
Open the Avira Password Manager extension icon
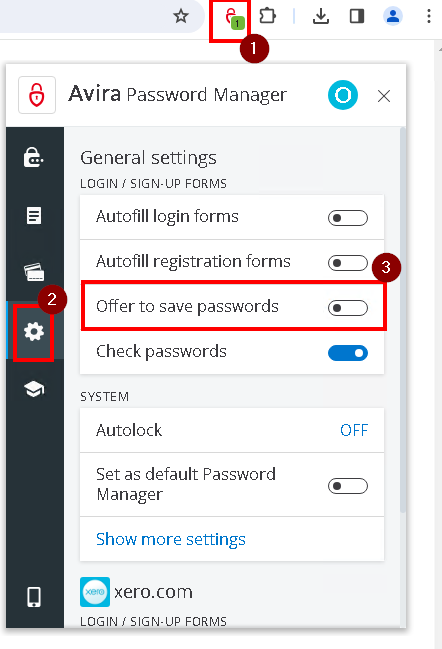[235, 19]
